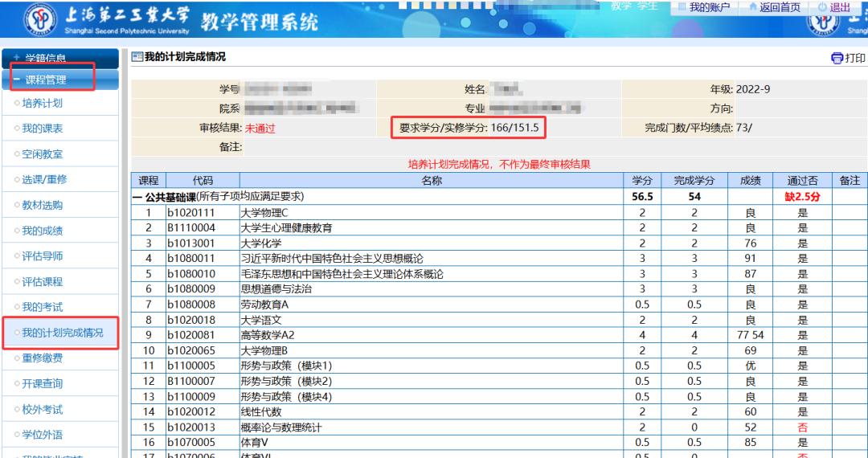
Task: Click the printer icon next to 打印
Action: (837, 58)
